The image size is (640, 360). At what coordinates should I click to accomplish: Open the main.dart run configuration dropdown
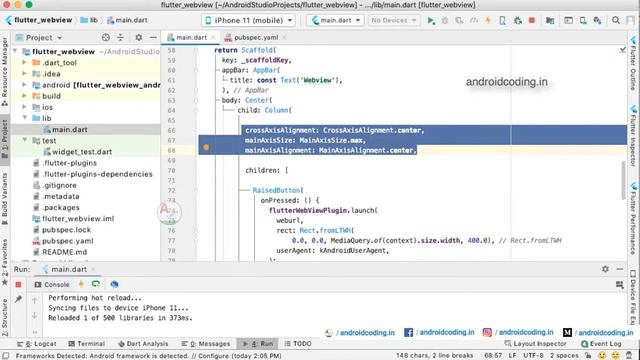335,20
